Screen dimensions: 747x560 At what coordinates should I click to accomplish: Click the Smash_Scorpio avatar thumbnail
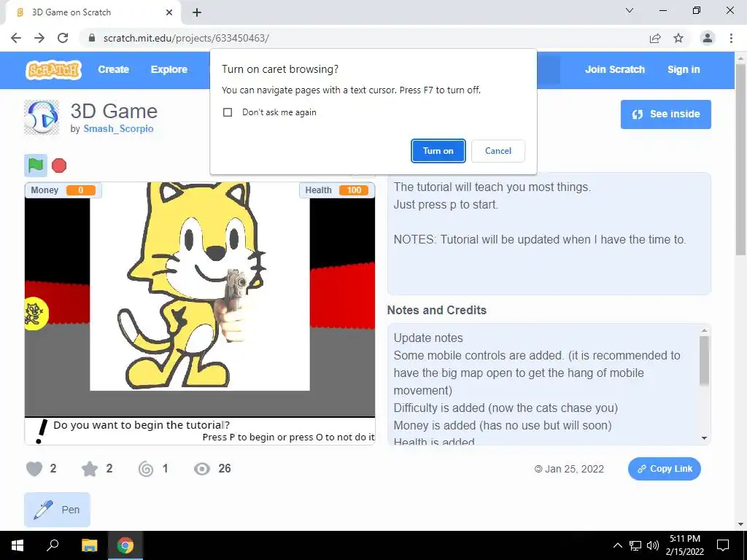click(x=42, y=117)
